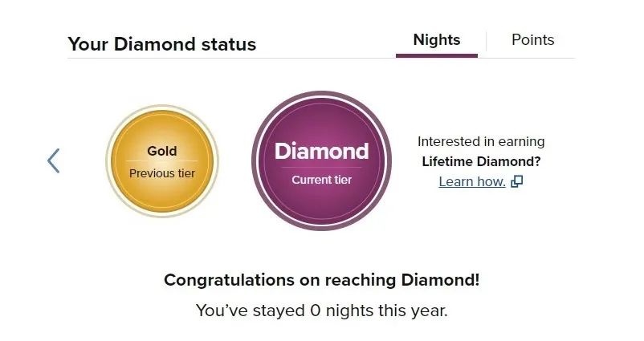The width and height of the screenshot is (644, 341).
Task: Click the left chevron arrow
Action: 54,160
